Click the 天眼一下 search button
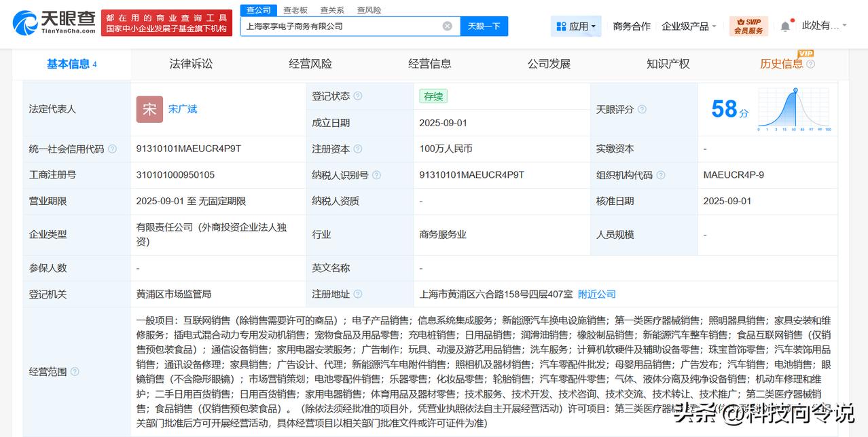 pyautogui.click(x=484, y=26)
